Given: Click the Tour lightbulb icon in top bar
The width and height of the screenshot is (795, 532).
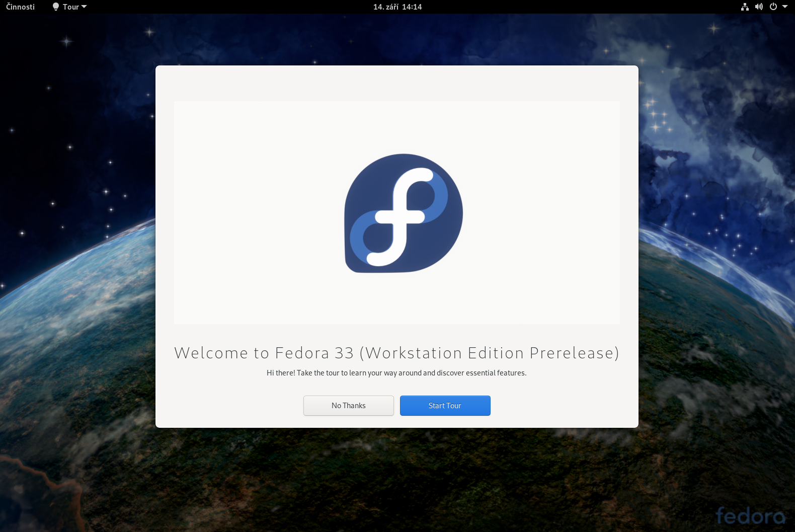Looking at the screenshot, I should 56,7.
